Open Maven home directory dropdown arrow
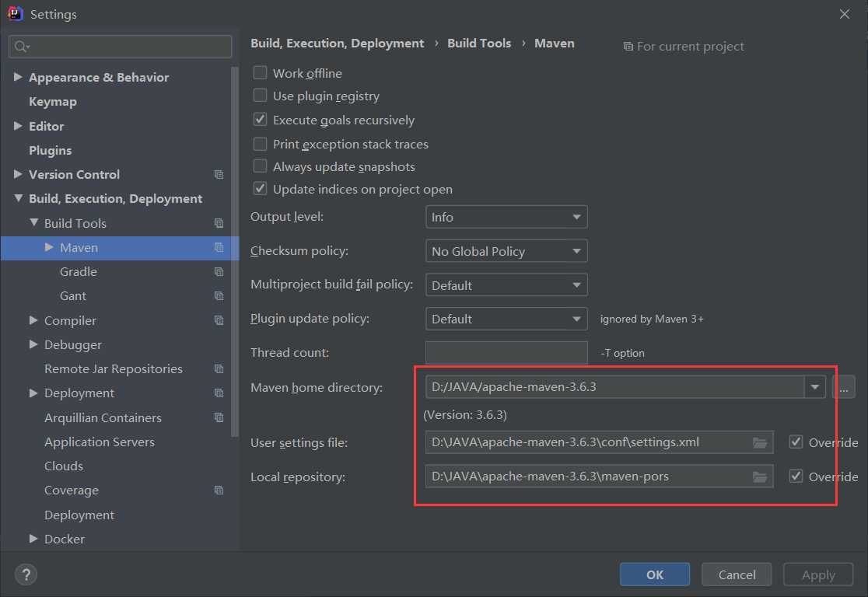Screen dimensions: 868x597 (815, 387)
